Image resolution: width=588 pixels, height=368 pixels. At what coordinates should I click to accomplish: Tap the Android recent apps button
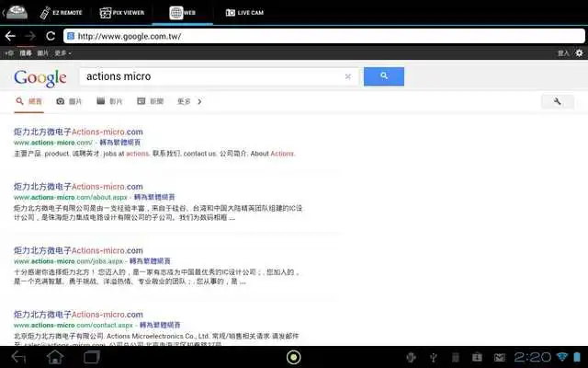(x=92, y=357)
